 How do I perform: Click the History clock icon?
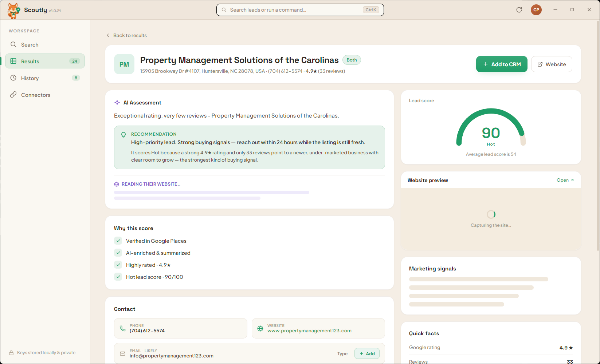(13, 78)
